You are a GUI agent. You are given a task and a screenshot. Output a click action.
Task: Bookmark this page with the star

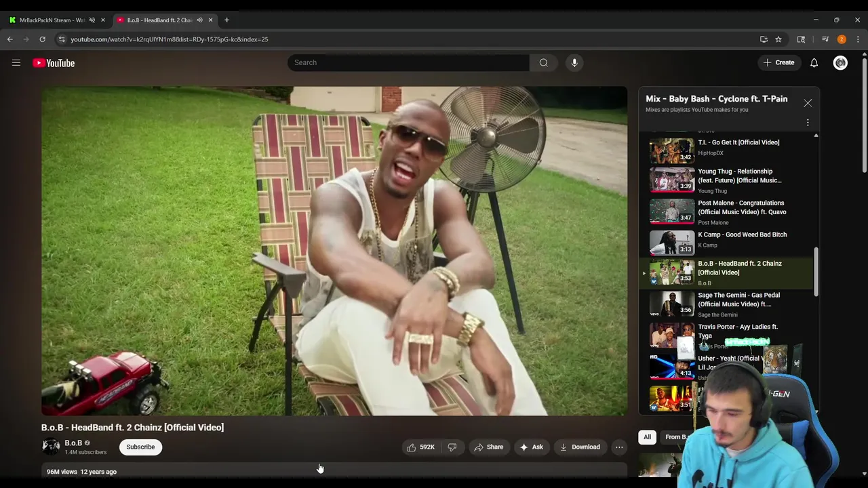point(778,39)
